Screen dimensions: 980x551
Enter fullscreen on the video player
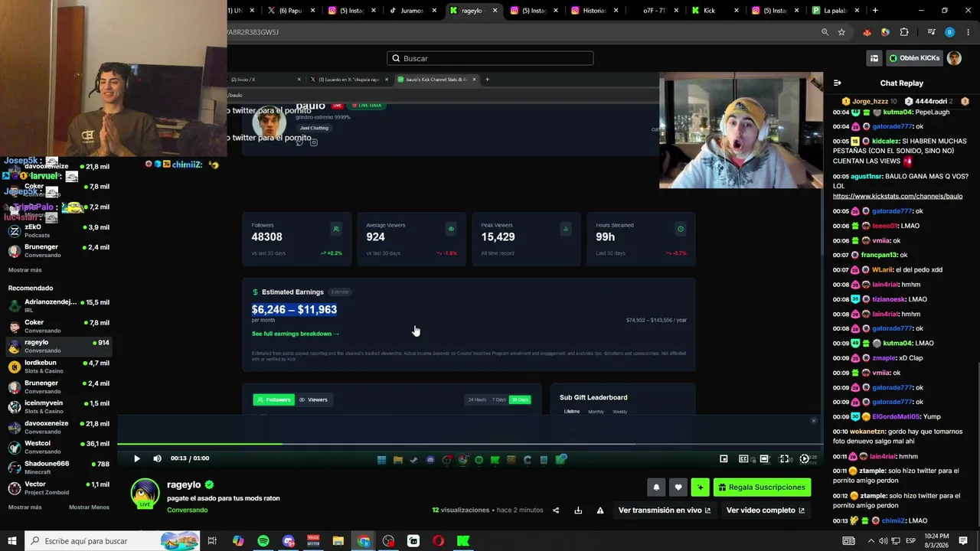784,458
